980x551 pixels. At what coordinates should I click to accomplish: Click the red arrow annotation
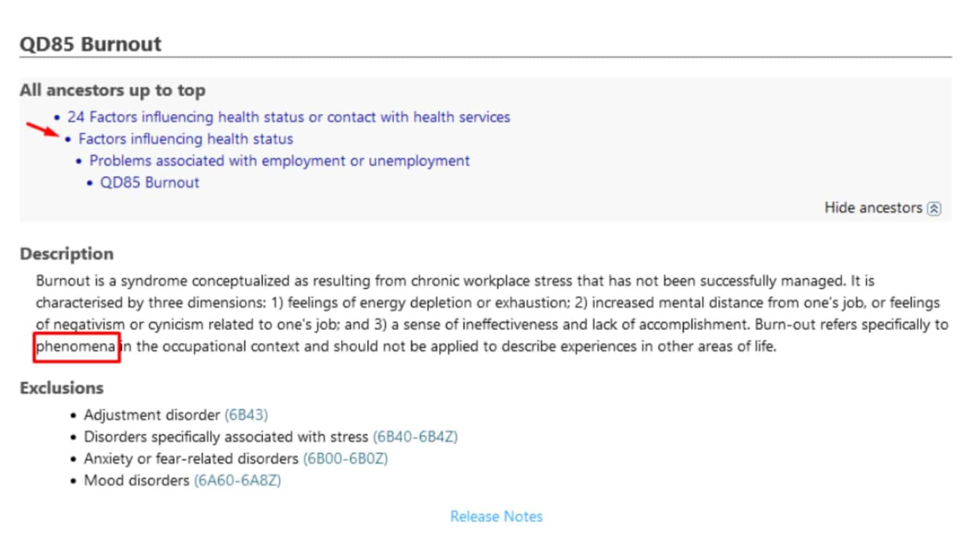tap(43, 130)
